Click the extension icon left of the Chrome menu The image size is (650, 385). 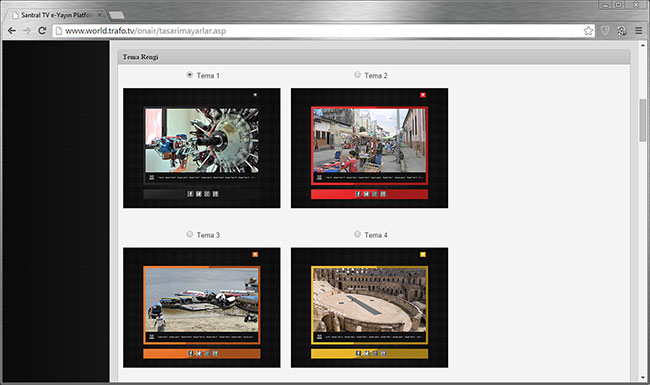(x=621, y=31)
